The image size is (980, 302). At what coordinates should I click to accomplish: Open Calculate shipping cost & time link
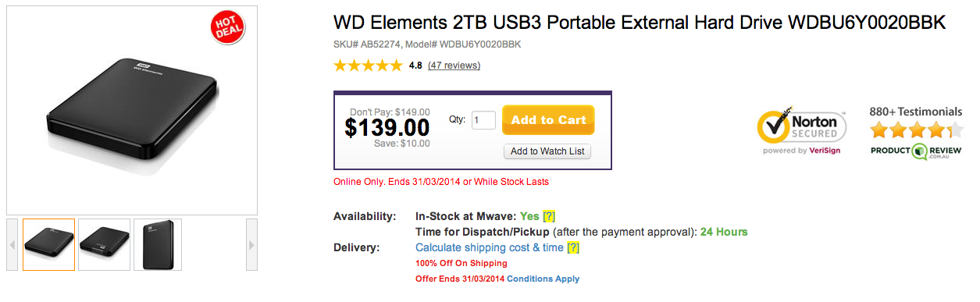(490, 247)
